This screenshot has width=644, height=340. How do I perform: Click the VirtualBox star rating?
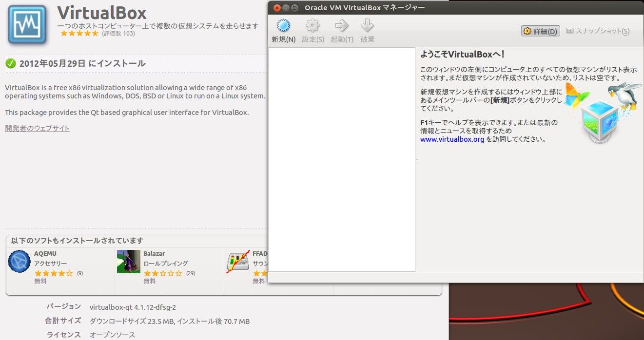pyautogui.click(x=79, y=34)
